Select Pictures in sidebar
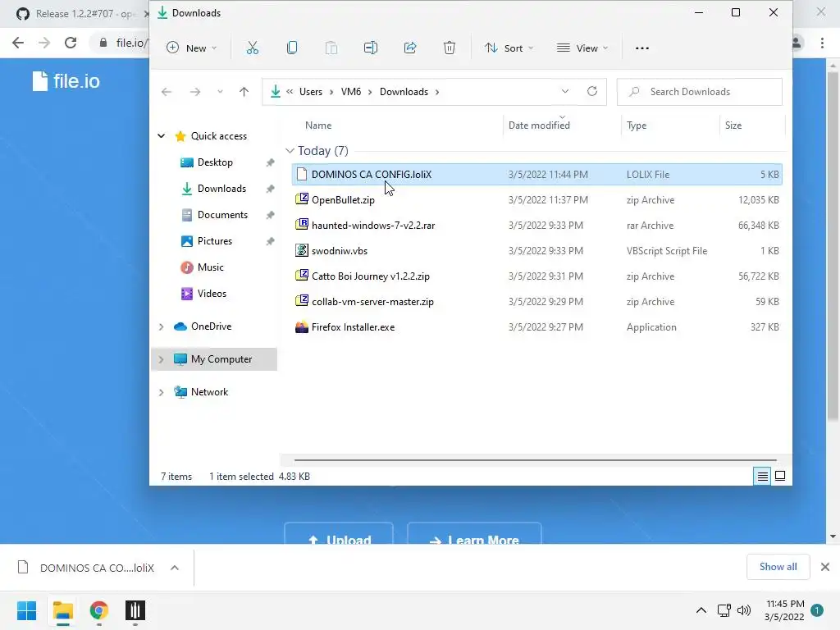Viewport: 840px width, 630px height. tap(214, 241)
